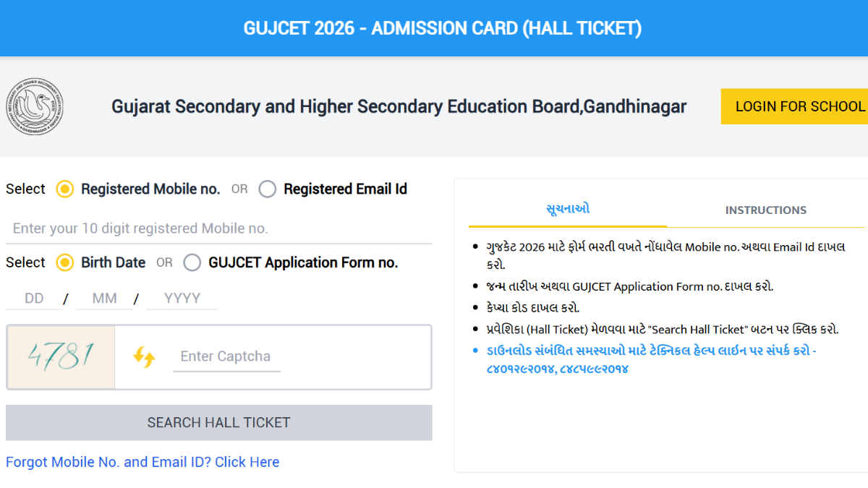This screenshot has height=488, width=868.
Task: Click the DD day input field
Action: [34, 299]
